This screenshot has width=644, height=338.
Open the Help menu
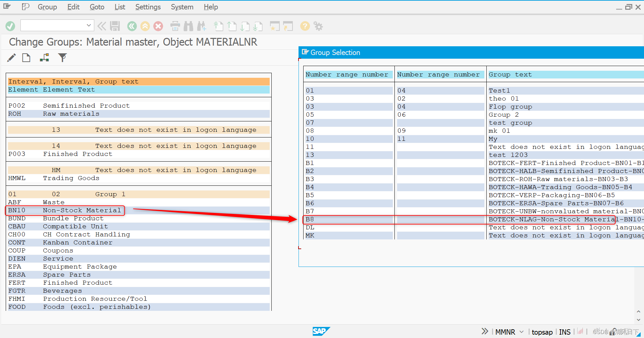coord(211,7)
